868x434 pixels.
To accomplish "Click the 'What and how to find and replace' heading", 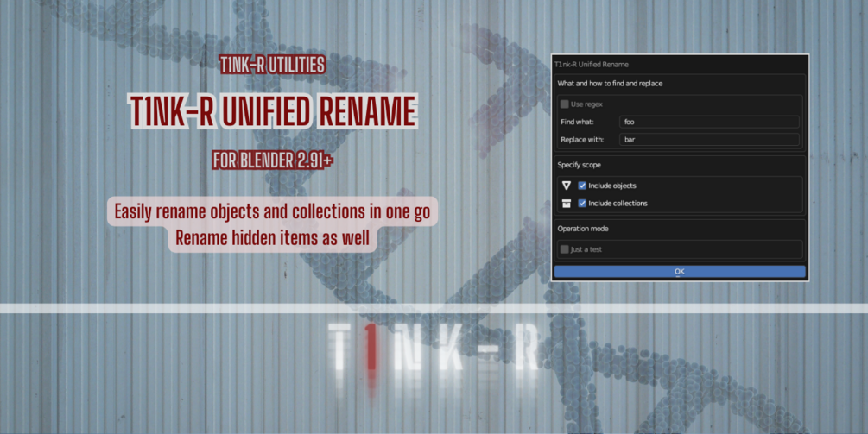I will (x=610, y=84).
